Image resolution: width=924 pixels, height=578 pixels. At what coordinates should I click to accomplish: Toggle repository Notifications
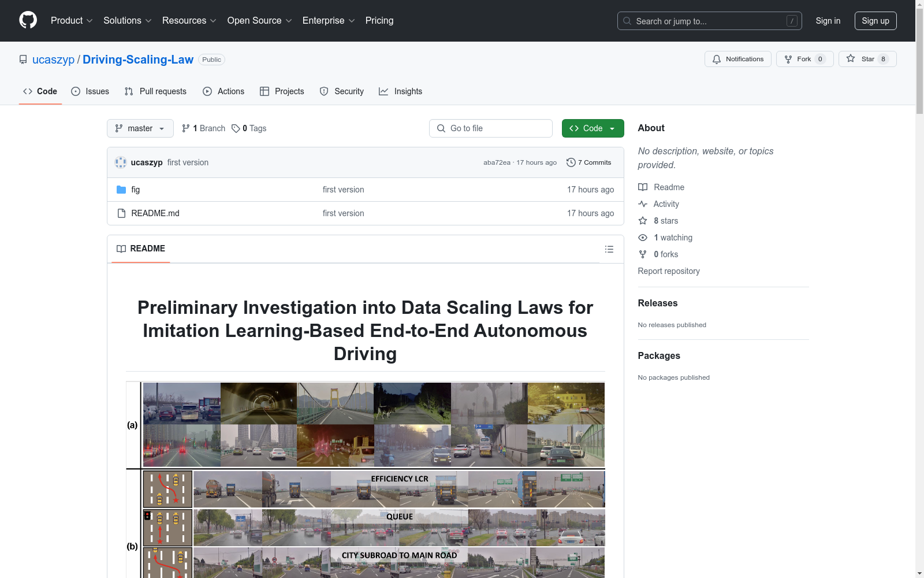[737, 58]
